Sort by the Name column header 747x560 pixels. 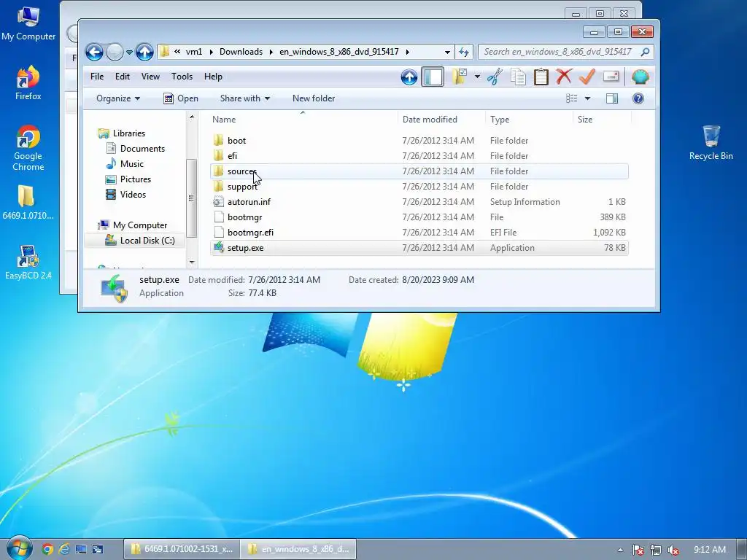pyautogui.click(x=303, y=120)
